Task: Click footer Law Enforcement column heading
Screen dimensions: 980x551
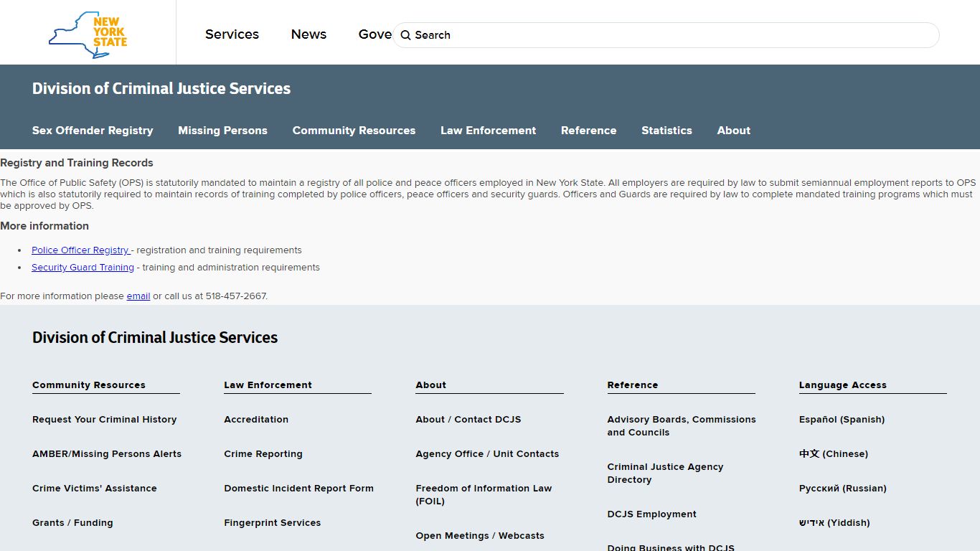Action: coord(268,385)
